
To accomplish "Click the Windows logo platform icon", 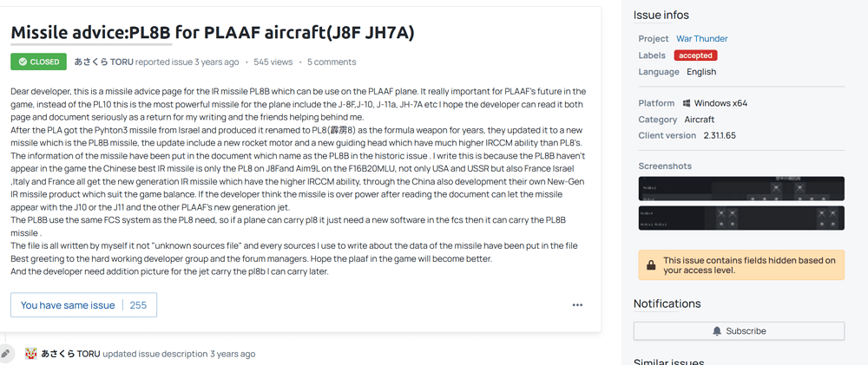I will pyautogui.click(x=687, y=103).
